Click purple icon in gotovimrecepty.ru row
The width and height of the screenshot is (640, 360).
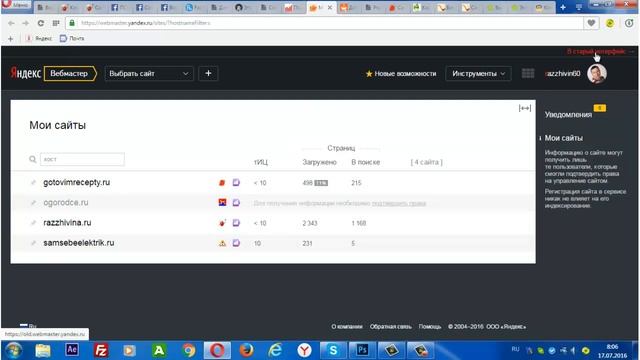pos(236,182)
